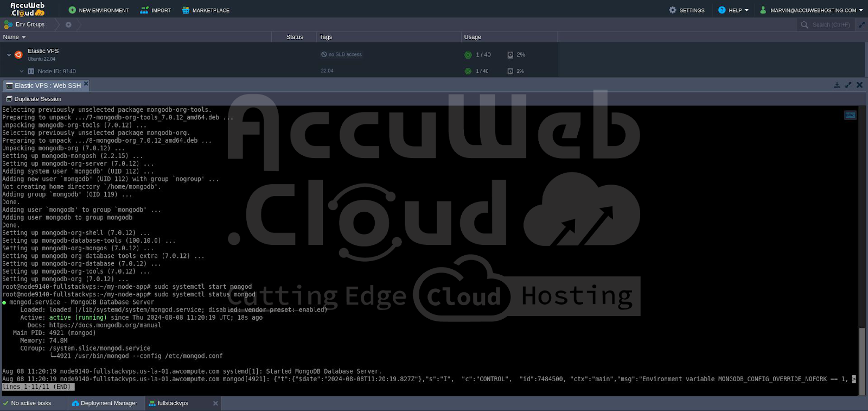Open account Settings
Viewport: 868px width, 411px height.
tap(686, 10)
